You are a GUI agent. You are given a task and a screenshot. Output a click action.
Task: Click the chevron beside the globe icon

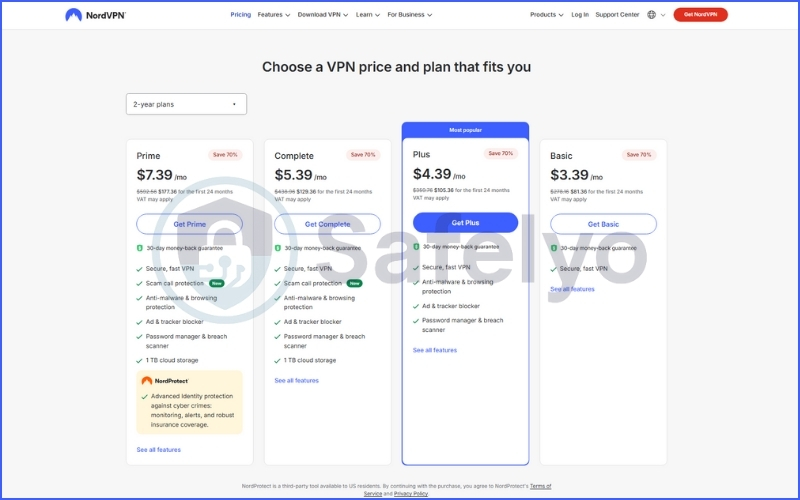point(663,15)
